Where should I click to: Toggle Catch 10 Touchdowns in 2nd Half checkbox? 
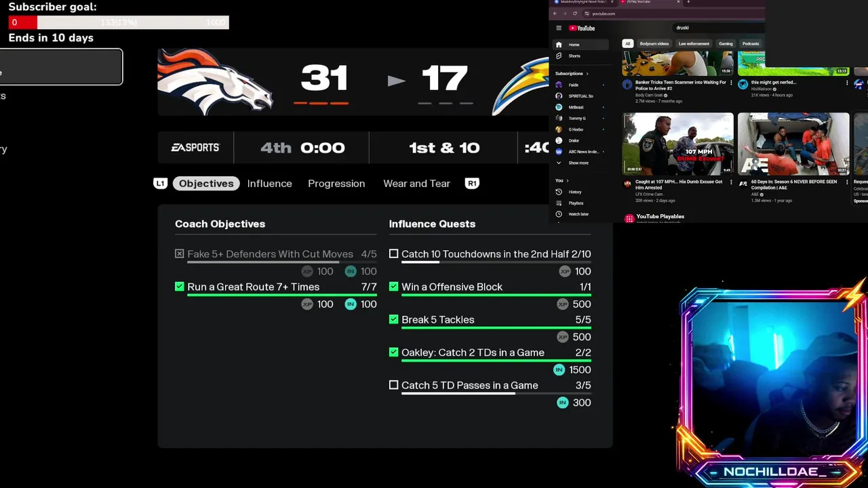pyautogui.click(x=393, y=253)
